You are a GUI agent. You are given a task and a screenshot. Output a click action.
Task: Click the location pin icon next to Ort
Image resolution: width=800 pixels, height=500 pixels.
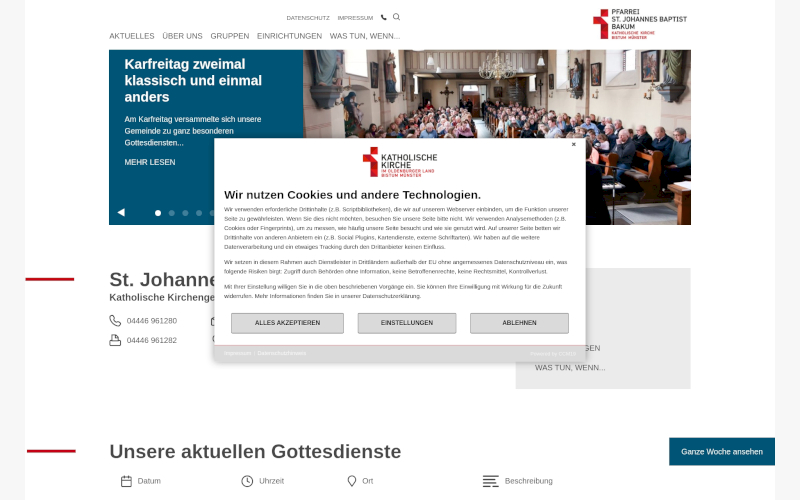click(352, 481)
